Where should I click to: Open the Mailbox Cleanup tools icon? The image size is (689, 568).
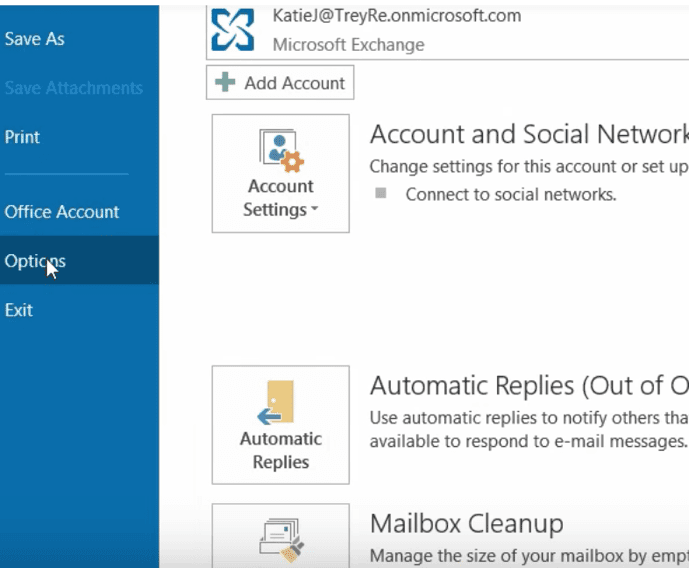click(x=280, y=540)
